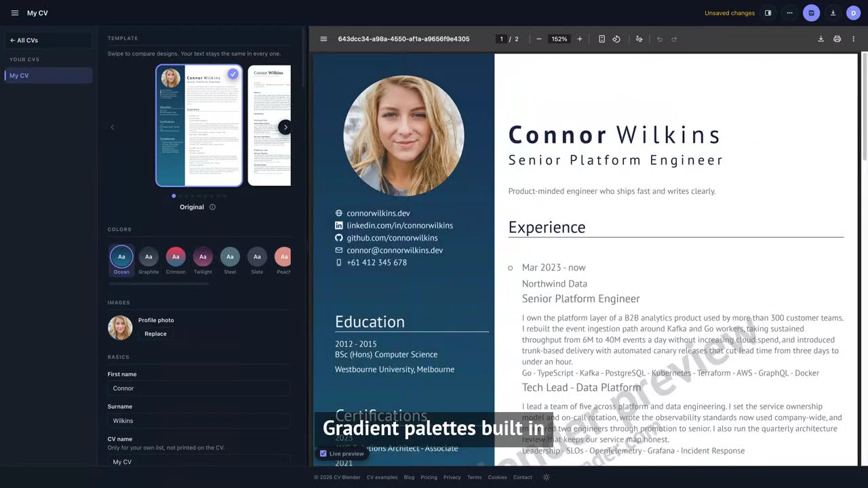Choose the Crimson color palette
The height and width of the screenshot is (488, 868).
tap(176, 260)
